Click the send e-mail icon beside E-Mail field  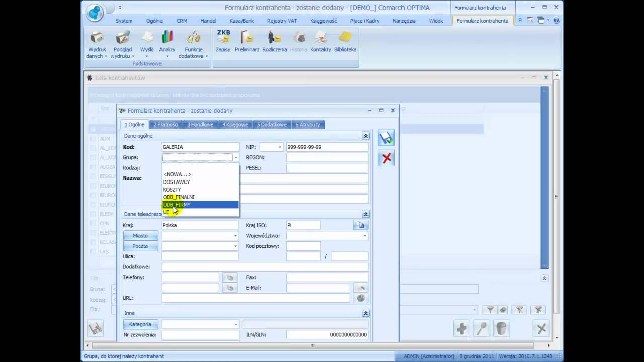coord(360,288)
